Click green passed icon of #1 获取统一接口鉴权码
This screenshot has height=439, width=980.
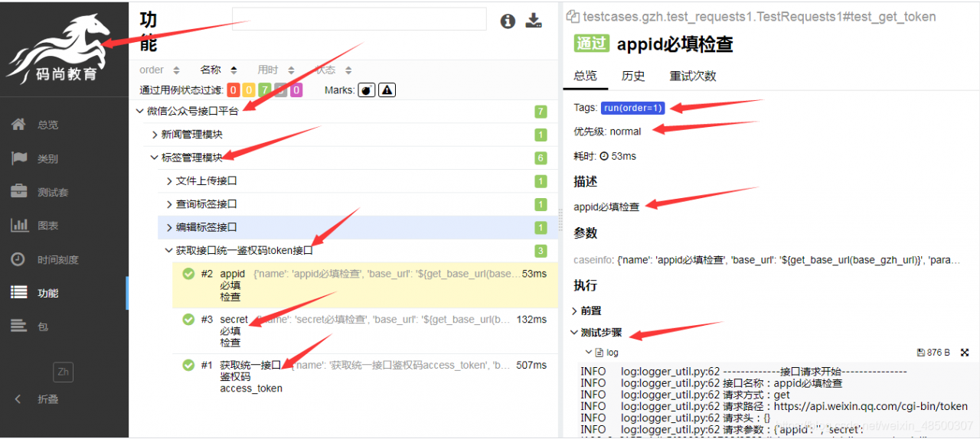click(188, 366)
